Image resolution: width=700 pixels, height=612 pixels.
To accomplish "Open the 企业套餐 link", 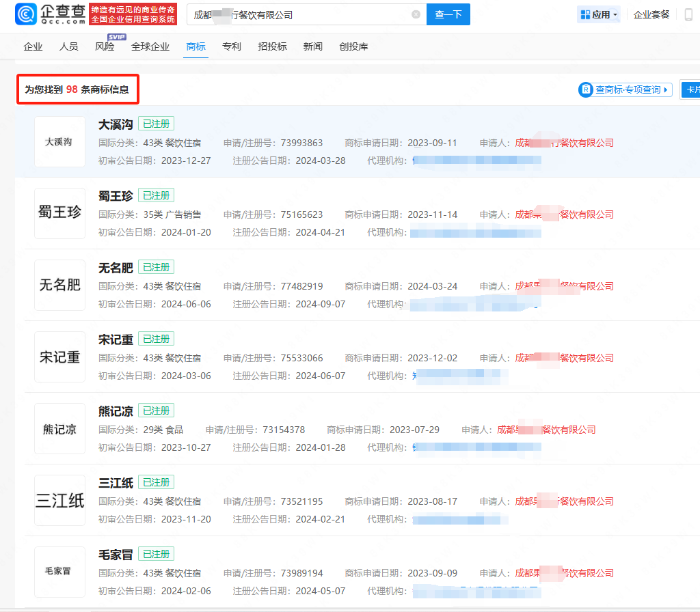I will tap(651, 14).
